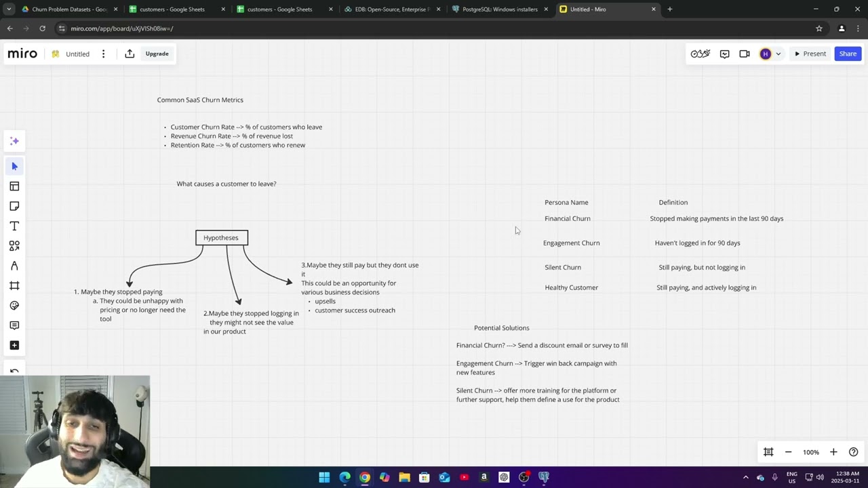This screenshot has height=488, width=868.
Task: Click 'Financial Churn' persona name
Action: tap(568, 219)
